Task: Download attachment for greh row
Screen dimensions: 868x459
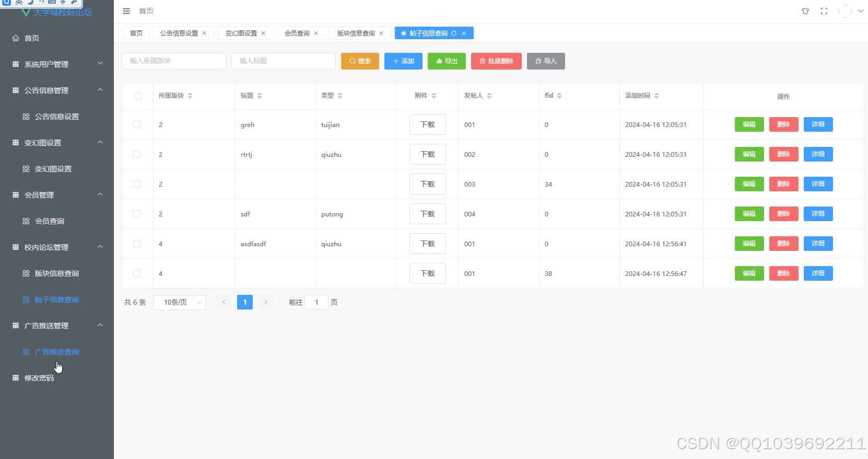Action: [428, 124]
